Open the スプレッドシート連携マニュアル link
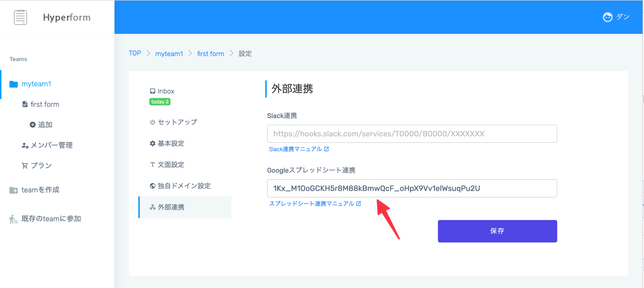Image resolution: width=644 pixels, height=288 pixels. click(311, 203)
